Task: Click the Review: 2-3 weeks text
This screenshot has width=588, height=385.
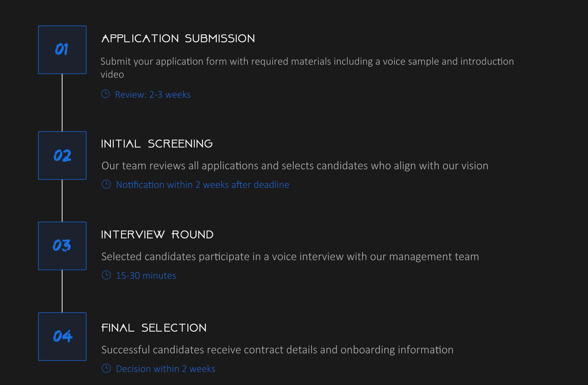Action: 152,94
